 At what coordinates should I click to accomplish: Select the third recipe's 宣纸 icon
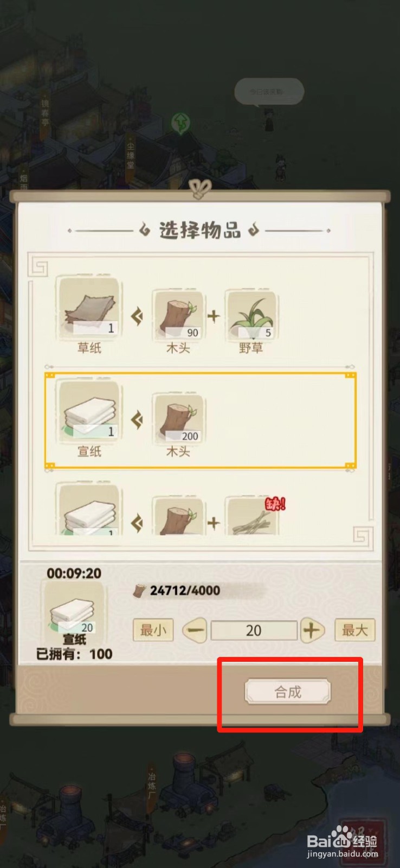tap(89, 510)
